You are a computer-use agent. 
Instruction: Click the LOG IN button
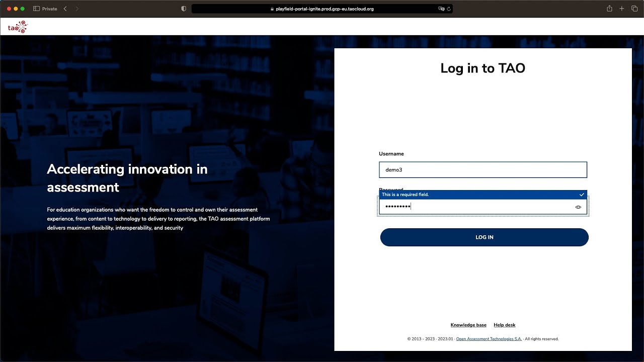click(484, 237)
